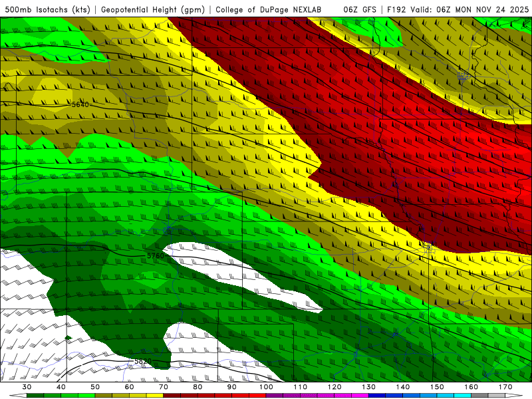Screen dimensions: 532x399
Task: Click the 170 value on the color scale
Action: [505, 387]
